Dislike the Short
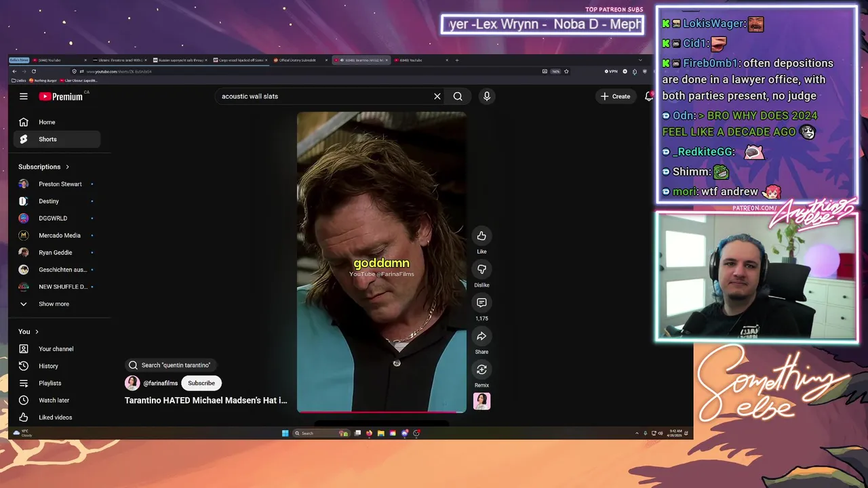Screen dimensions: 868x488 481,269
